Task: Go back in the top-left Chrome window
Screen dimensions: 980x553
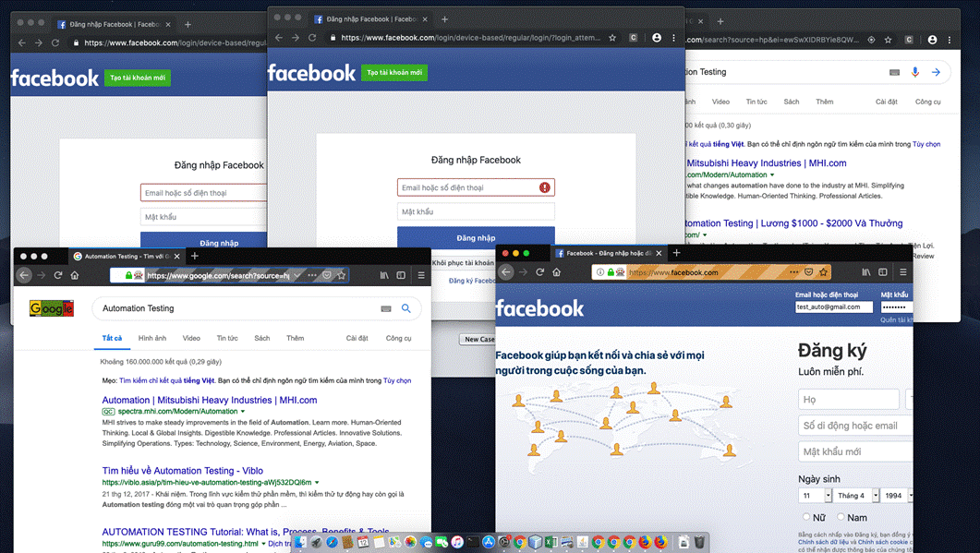Action: coord(22,42)
